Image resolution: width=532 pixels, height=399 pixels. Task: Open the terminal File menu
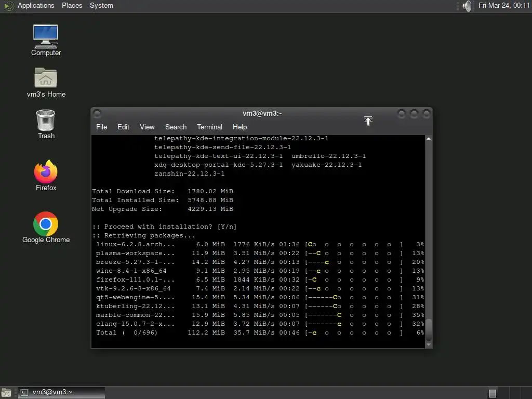101,127
